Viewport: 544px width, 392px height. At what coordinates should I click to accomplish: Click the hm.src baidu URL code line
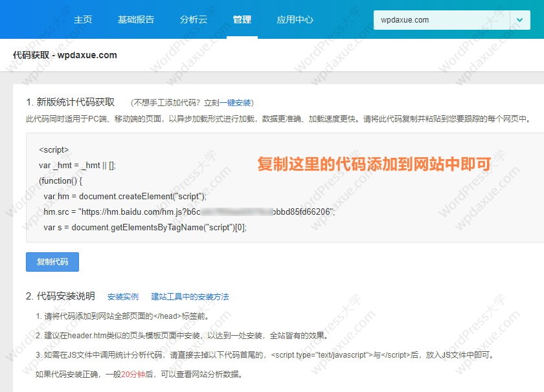[189, 212]
